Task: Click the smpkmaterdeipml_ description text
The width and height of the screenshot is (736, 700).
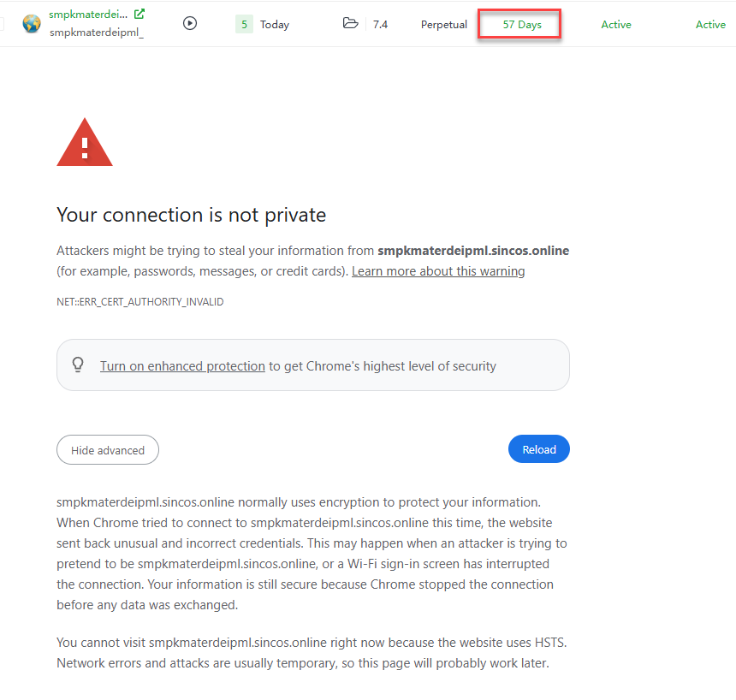Action: pos(97,33)
